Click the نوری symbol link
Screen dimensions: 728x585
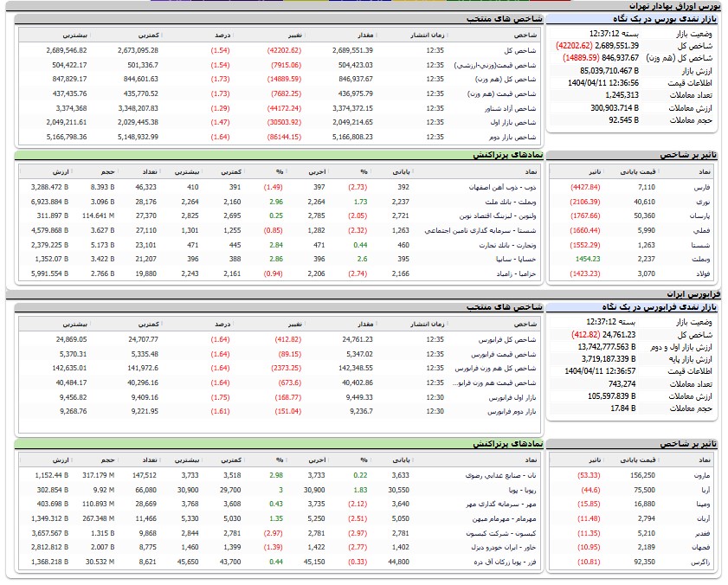(697, 202)
